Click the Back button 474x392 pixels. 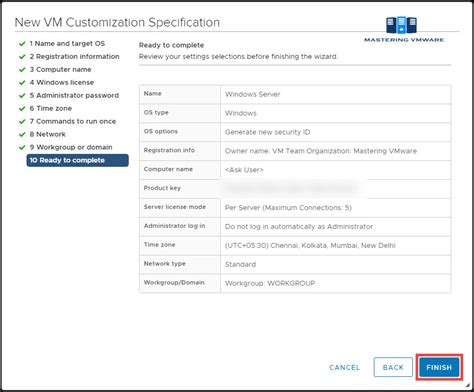click(x=393, y=367)
